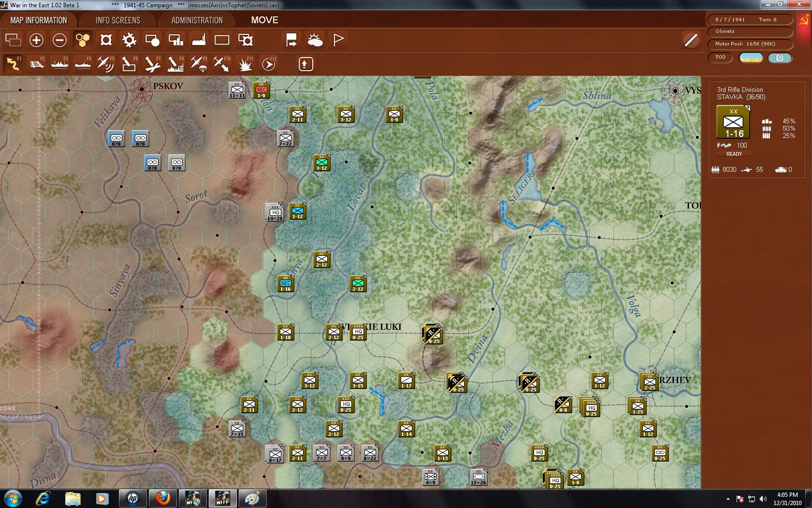Select the HQ 0-25 unit at Velikie Luki
Screen dimensions: 812x508
click(358, 332)
